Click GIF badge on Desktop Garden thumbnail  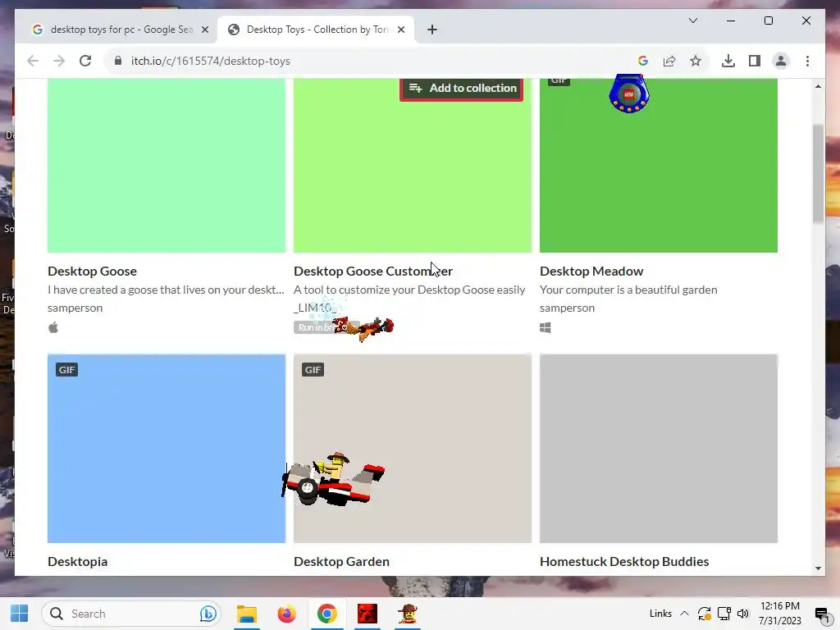313,370
